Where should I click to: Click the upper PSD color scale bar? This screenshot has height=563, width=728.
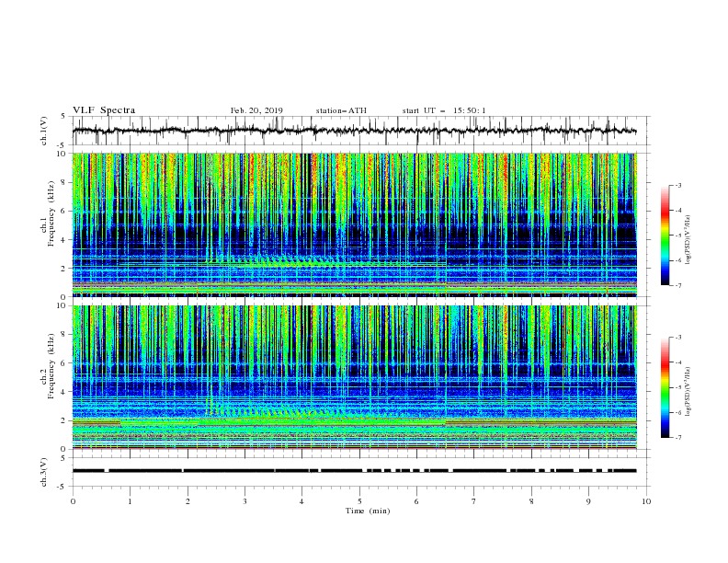665,236
